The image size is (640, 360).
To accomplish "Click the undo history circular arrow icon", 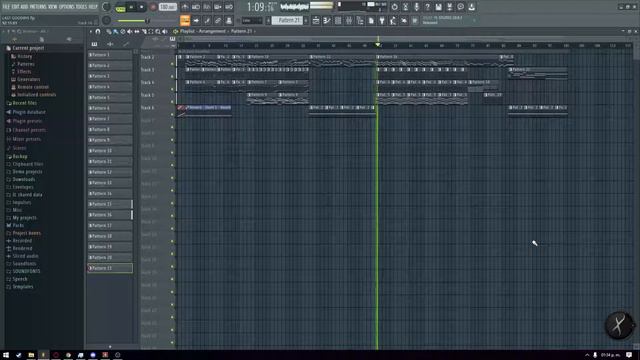I will (394, 7).
